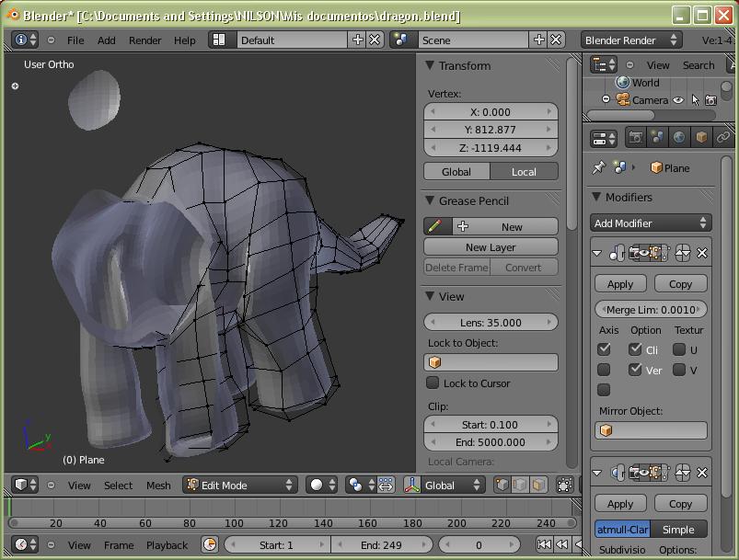Open the Edit Mode selector dropdown

click(239, 485)
